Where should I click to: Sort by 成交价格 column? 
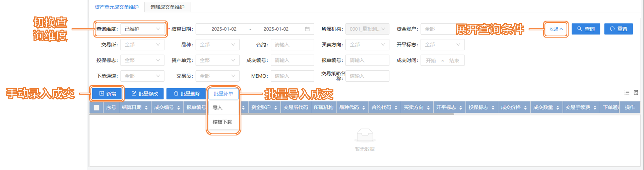point(525,108)
